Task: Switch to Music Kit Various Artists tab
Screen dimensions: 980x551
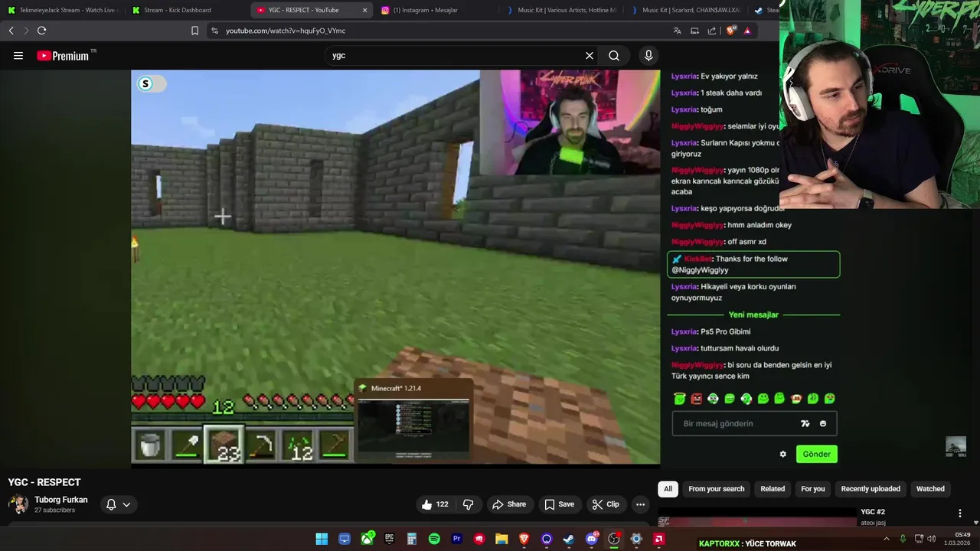Action: coord(561,10)
